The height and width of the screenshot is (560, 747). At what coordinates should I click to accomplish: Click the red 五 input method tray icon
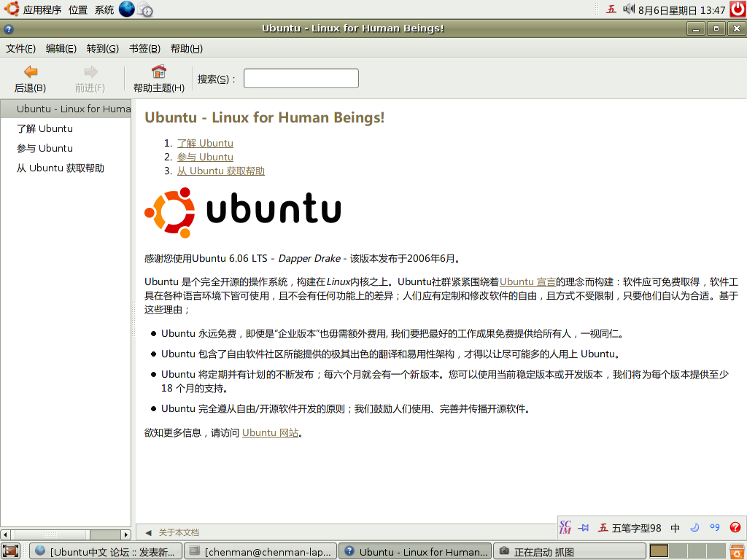(611, 9)
